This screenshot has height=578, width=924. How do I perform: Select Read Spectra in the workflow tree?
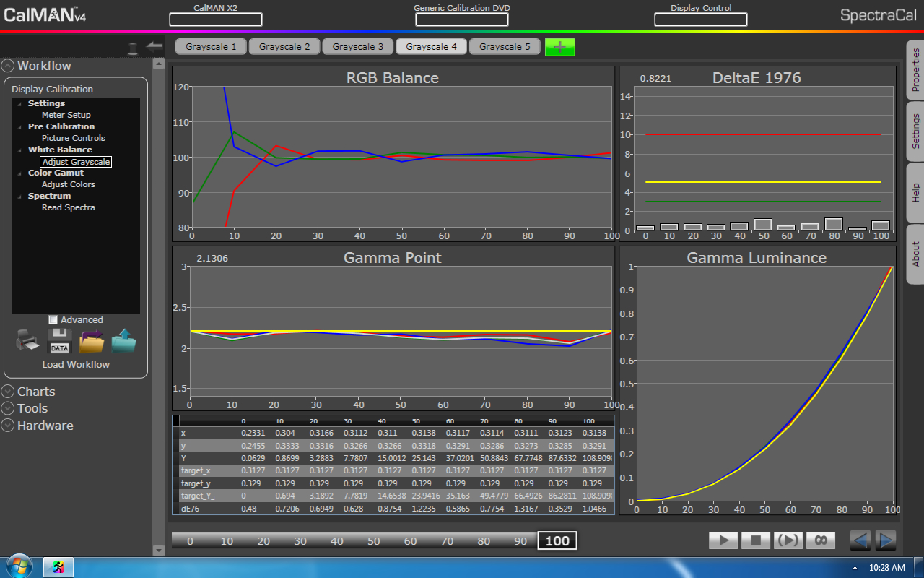pyautogui.click(x=69, y=207)
